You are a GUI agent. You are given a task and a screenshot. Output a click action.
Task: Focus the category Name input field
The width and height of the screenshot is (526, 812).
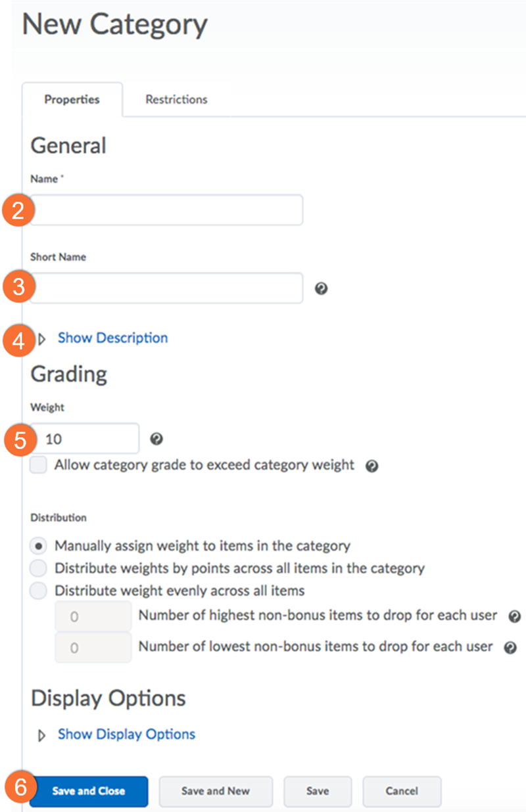(166, 210)
